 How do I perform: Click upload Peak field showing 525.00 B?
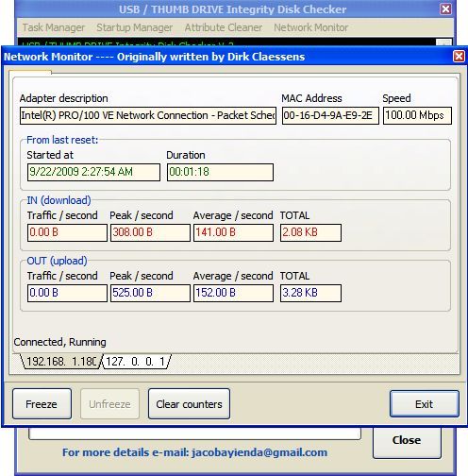150,293
